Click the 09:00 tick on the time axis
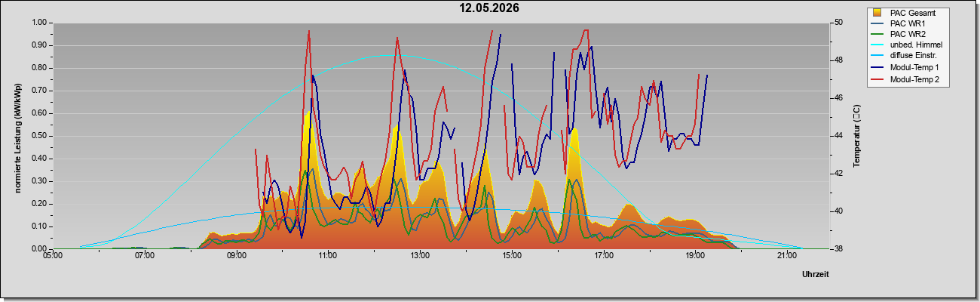Screen dimensions: 980x302 coord(236,256)
